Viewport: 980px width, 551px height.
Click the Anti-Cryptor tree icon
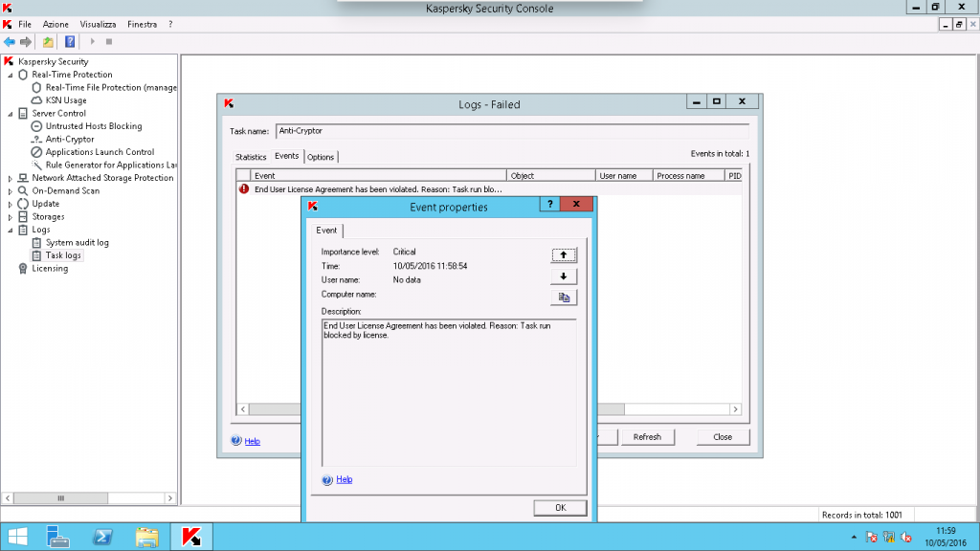click(37, 140)
